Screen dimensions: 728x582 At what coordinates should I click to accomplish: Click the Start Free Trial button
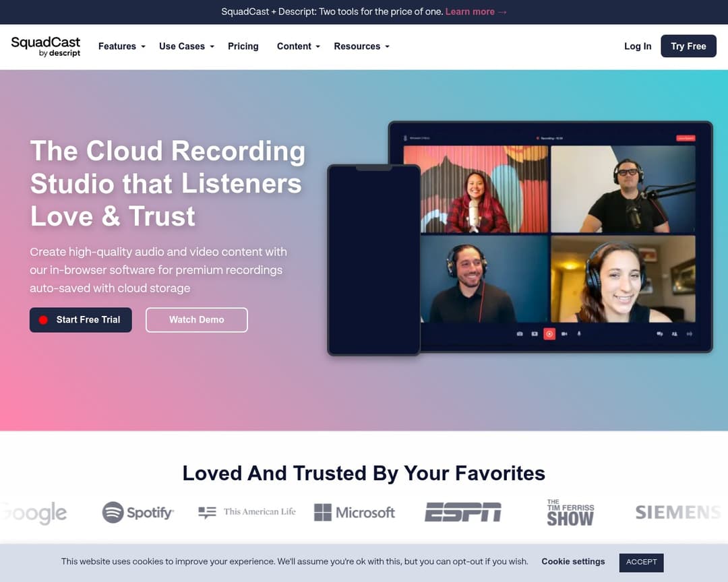(81, 320)
